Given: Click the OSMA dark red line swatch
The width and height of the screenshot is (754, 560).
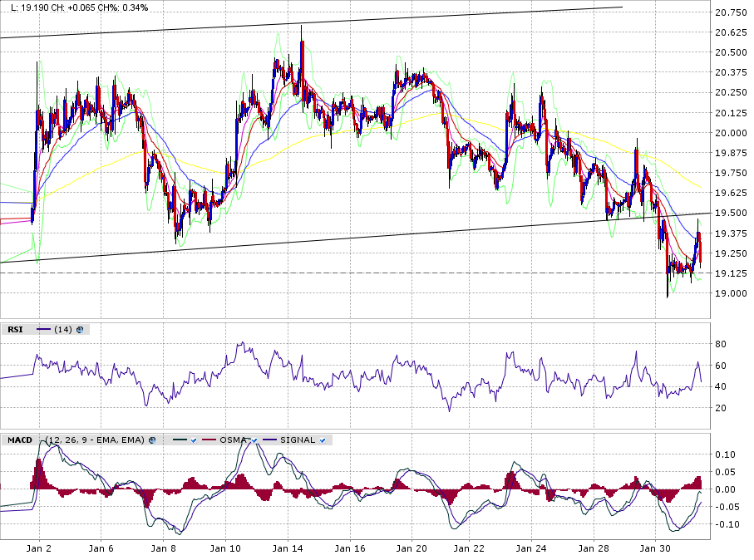Looking at the screenshot, I should coord(209,440).
